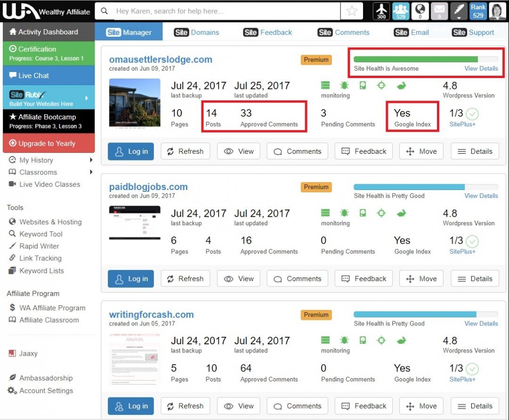Click the Premium badge for omausettlerslodge.com
Viewport: 509px width, 420px height.
coord(316,60)
